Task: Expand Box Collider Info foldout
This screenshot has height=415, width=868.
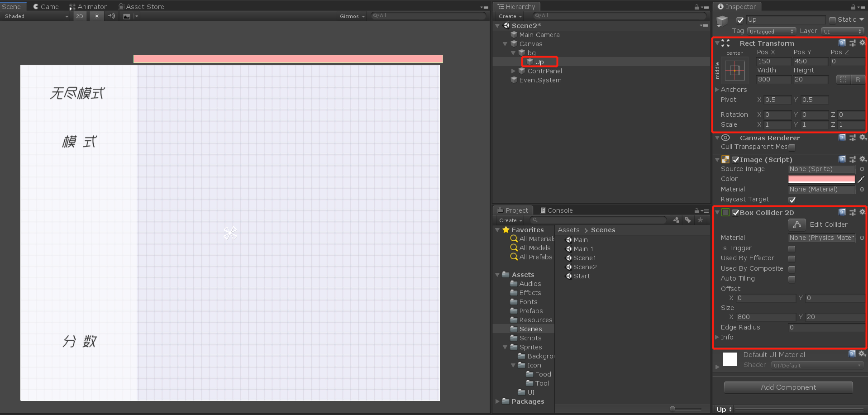Action: click(x=717, y=337)
